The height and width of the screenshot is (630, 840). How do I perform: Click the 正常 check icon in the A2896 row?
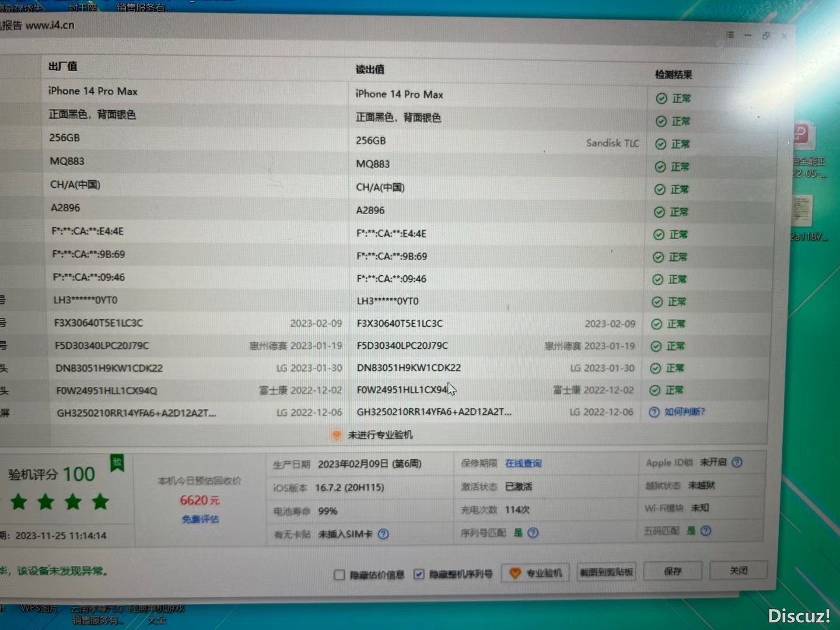659,212
